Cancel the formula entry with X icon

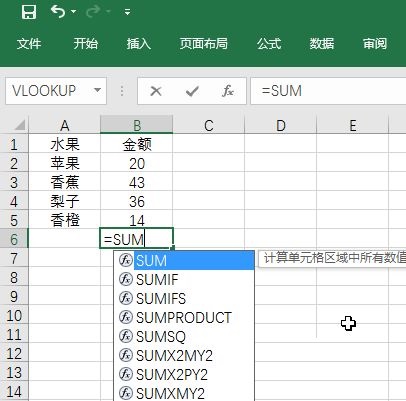156,91
